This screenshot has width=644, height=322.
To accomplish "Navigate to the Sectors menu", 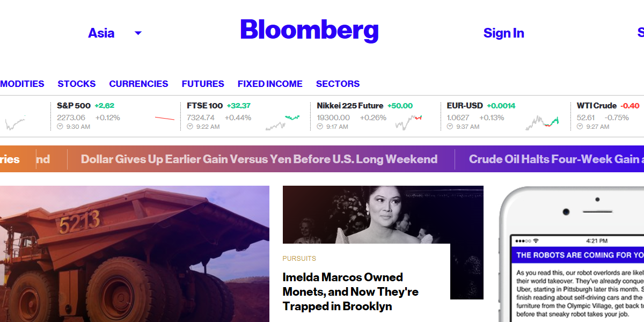I will pos(338,84).
